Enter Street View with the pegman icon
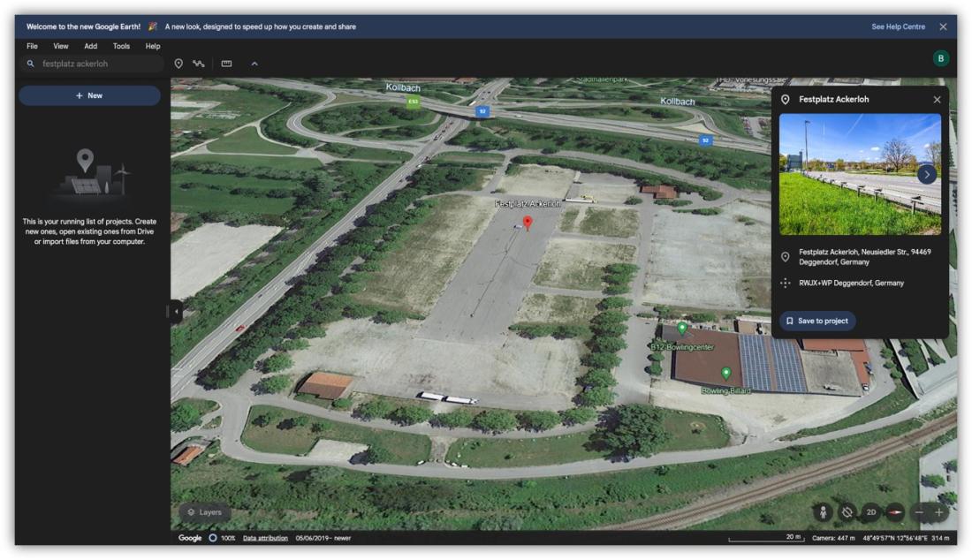This screenshot has width=972, height=560. [x=823, y=512]
